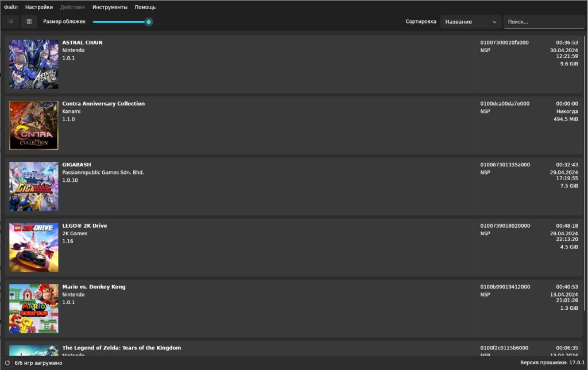Click version 1.16 of LEGO 2K Drive
The width and height of the screenshot is (588, 370).
point(68,241)
